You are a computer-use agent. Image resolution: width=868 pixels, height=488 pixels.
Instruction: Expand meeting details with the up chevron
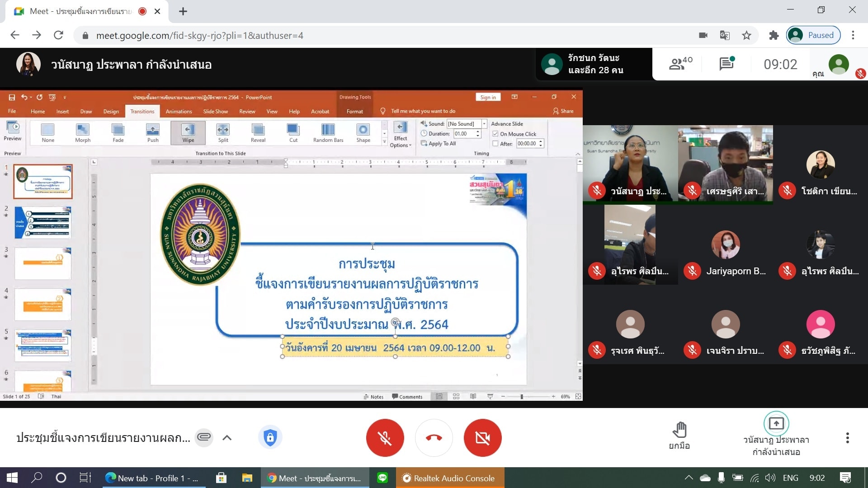[227, 437]
